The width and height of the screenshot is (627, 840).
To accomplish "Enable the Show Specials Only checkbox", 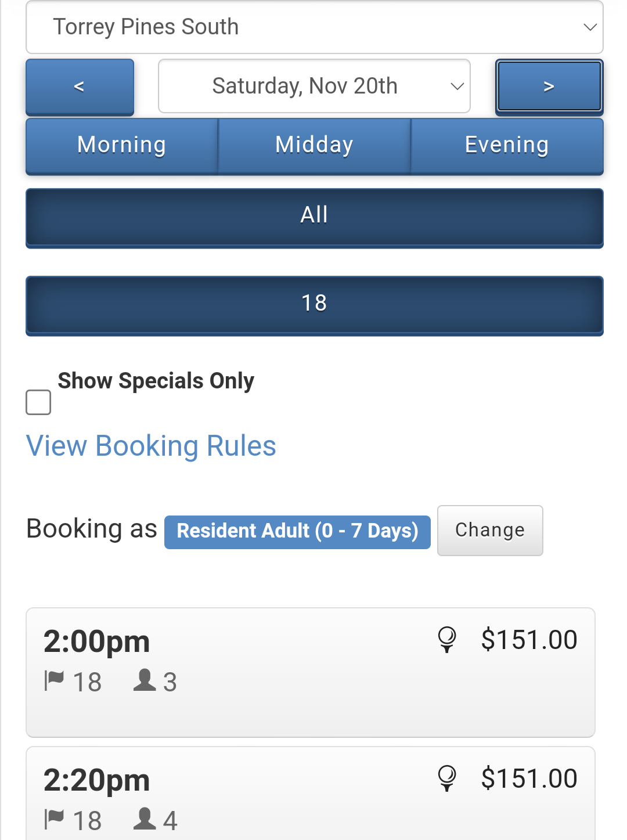I will [38, 402].
